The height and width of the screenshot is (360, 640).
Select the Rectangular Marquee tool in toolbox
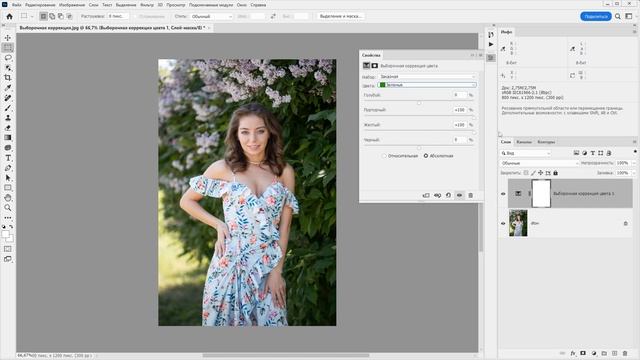[x=8, y=48]
